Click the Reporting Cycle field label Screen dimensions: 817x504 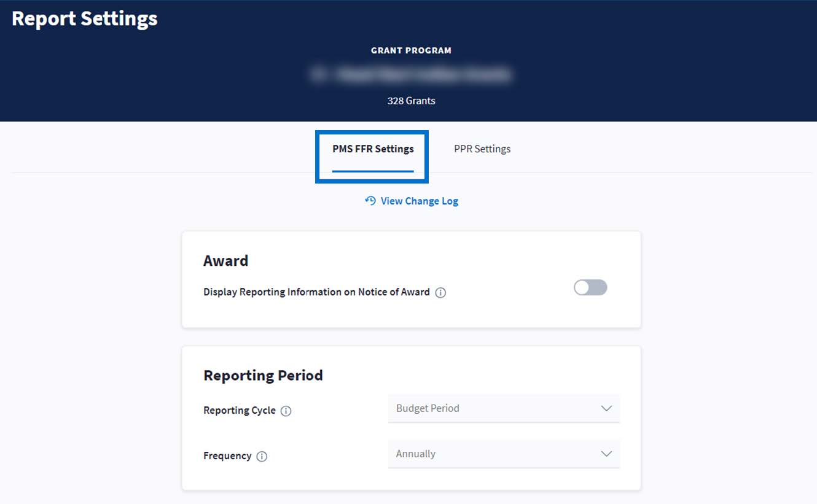coord(240,411)
